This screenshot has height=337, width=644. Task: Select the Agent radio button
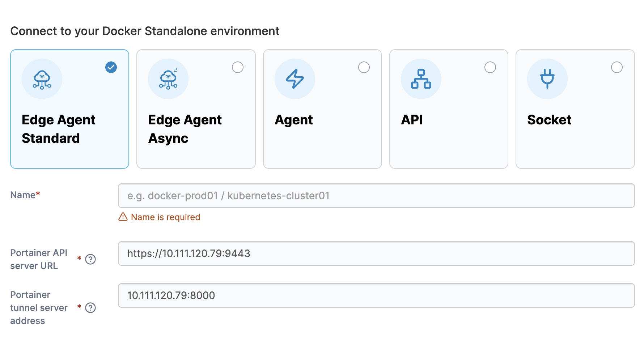(364, 67)
